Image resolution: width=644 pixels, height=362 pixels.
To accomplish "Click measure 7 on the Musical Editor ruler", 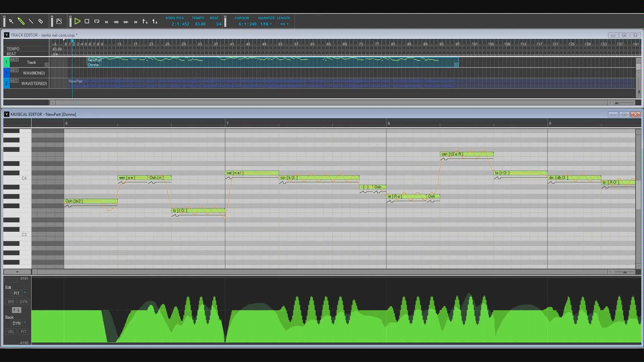I will tap(227, 123).
